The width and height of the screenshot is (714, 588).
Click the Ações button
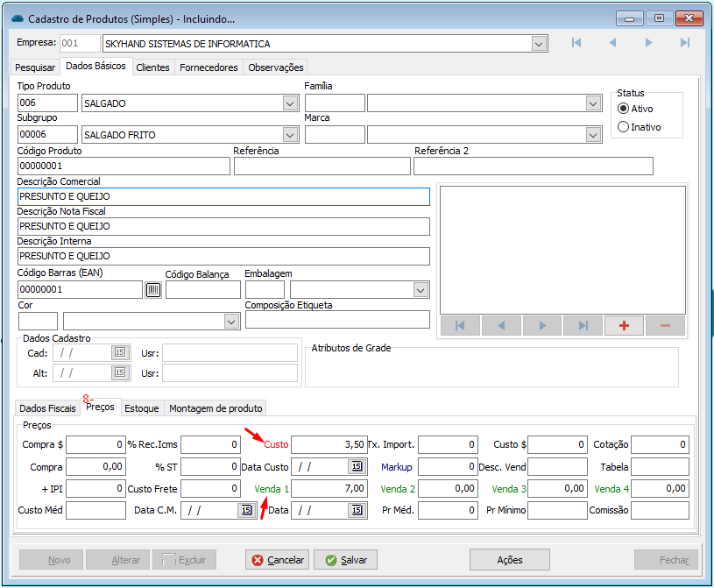(509, 560)
